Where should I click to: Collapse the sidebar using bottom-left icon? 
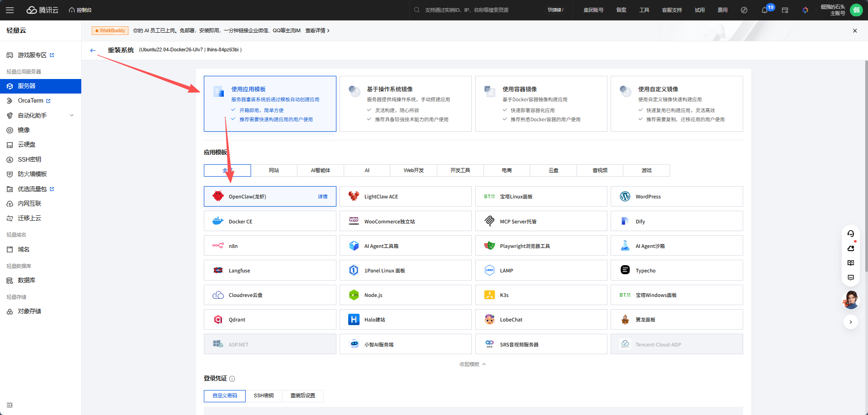(x=10, y=405)
